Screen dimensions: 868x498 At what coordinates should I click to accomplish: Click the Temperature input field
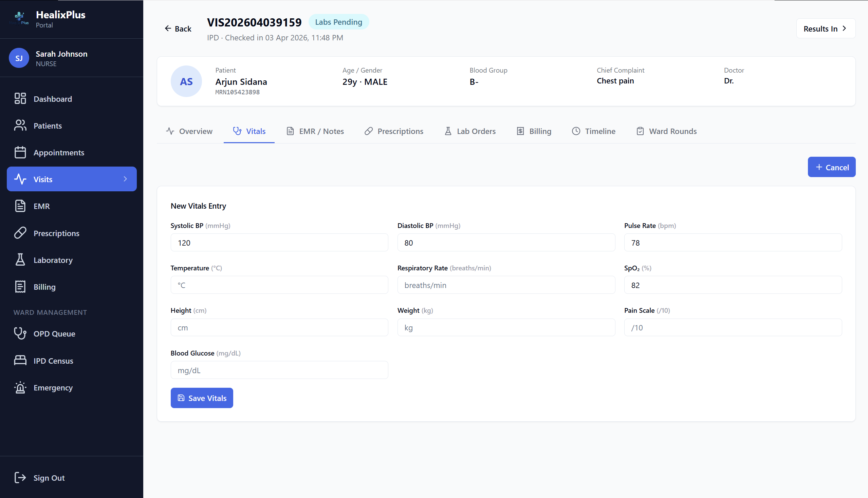point(279,285)
